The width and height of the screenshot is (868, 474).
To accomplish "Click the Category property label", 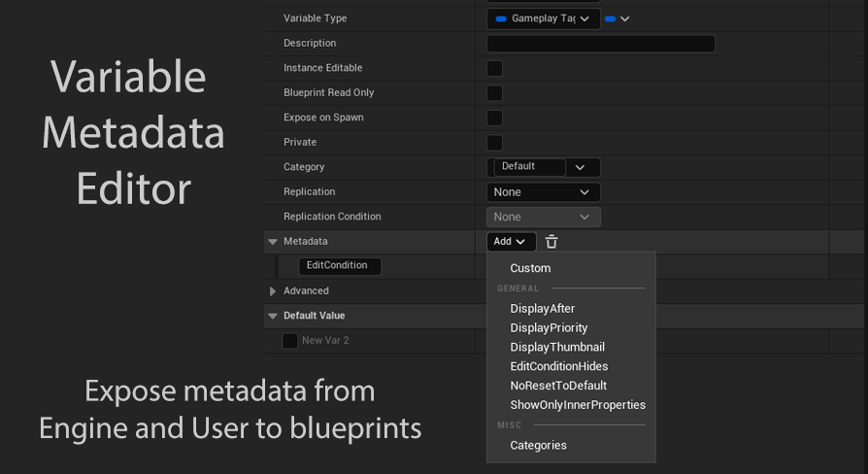I will (304, 167).
